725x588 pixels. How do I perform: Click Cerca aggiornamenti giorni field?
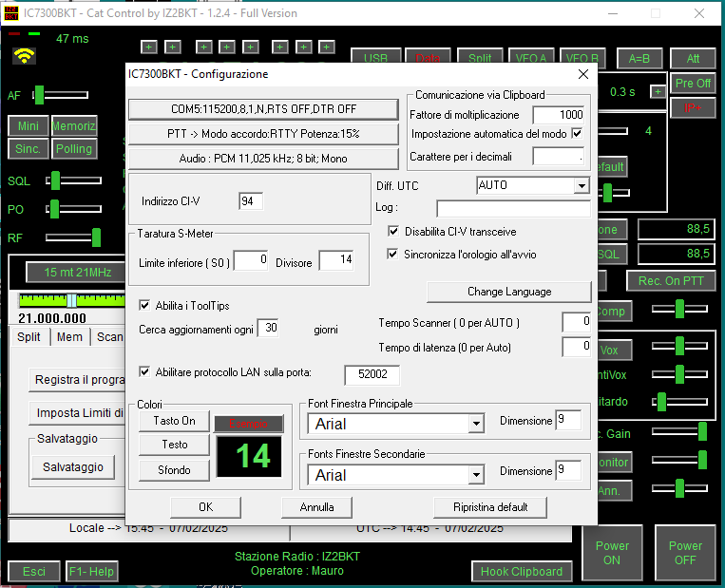pos(268,329)
